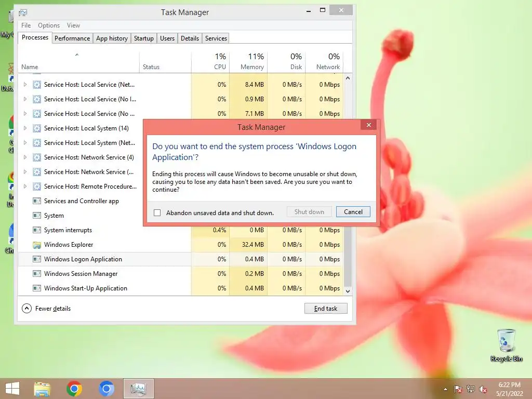The width and height of the screenshot is (532, 399).
Task: Click Windows Session Manager icon
Action: pyautogui.click(x=37, y=274)
